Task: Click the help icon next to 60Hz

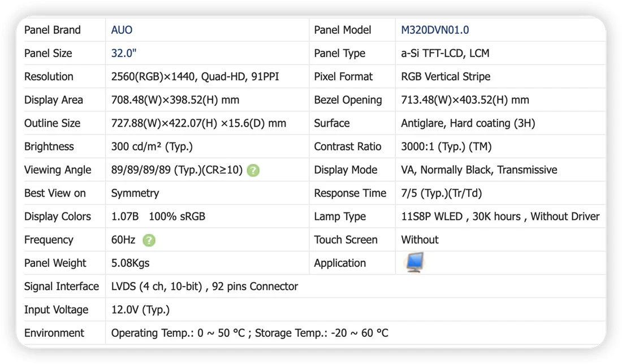Action: click(149, 240)
